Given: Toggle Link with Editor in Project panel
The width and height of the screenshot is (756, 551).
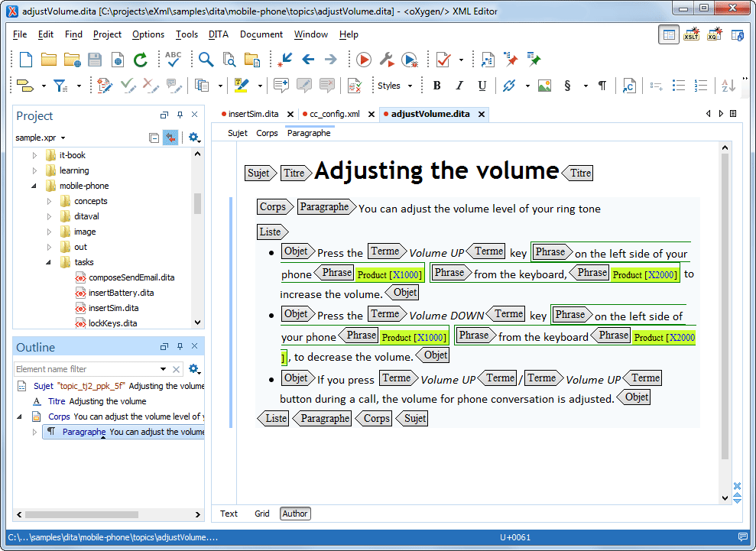Looking at the screenshot, I should (x=170, y=138).
